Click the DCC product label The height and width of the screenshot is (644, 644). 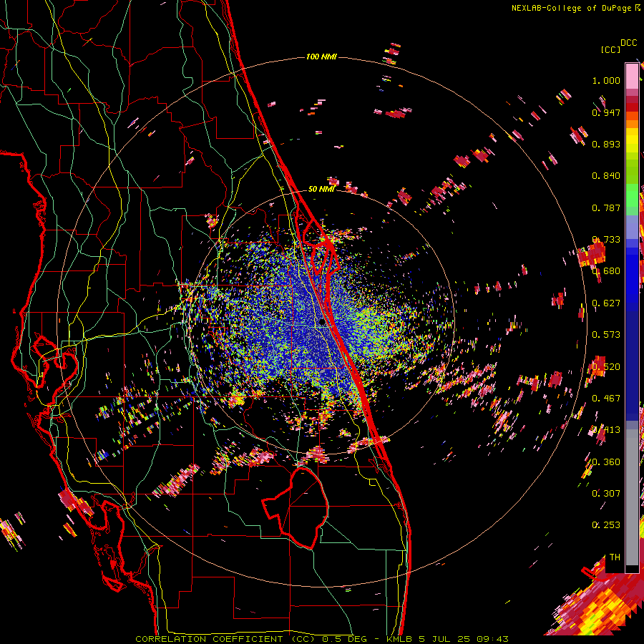tap(629, 43)
